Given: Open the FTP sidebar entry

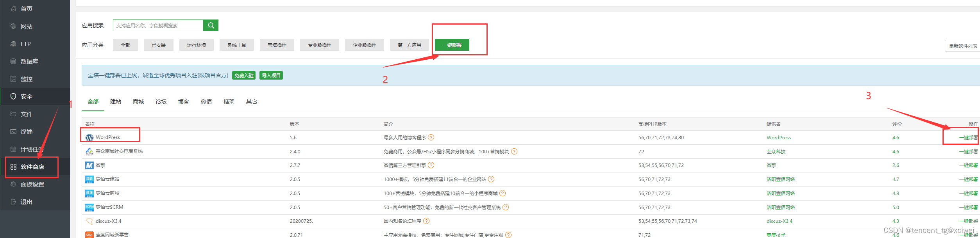Looking at the screenshot, I should [35, 44].
